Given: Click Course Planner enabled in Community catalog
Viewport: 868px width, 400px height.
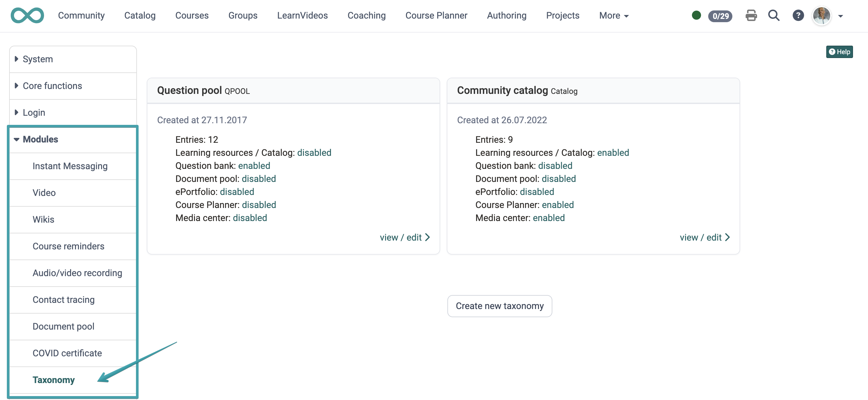Looking at the screenshot, I should (558, 205).
